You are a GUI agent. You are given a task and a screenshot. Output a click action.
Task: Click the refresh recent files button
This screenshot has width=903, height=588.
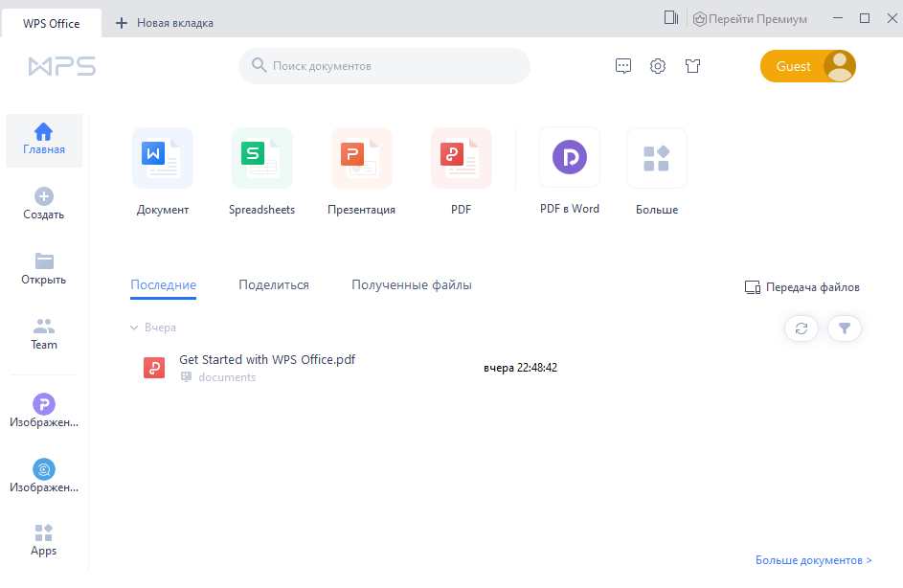tap(801, 328)
